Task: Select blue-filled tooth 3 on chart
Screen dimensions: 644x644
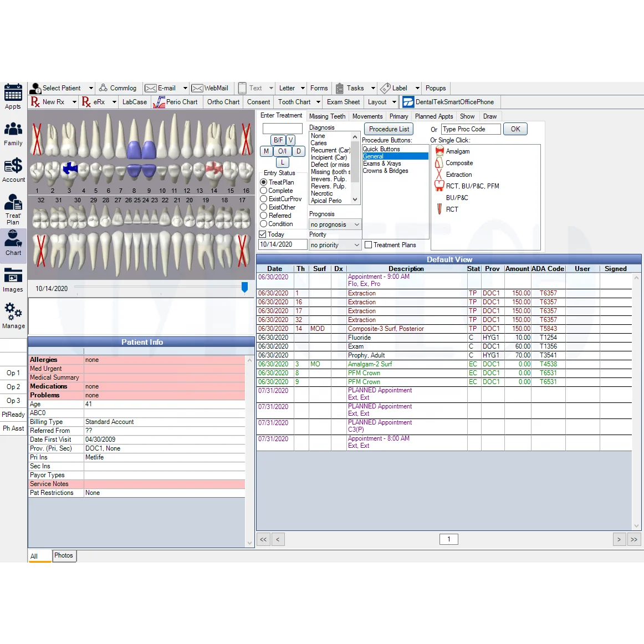Action: 70,168
